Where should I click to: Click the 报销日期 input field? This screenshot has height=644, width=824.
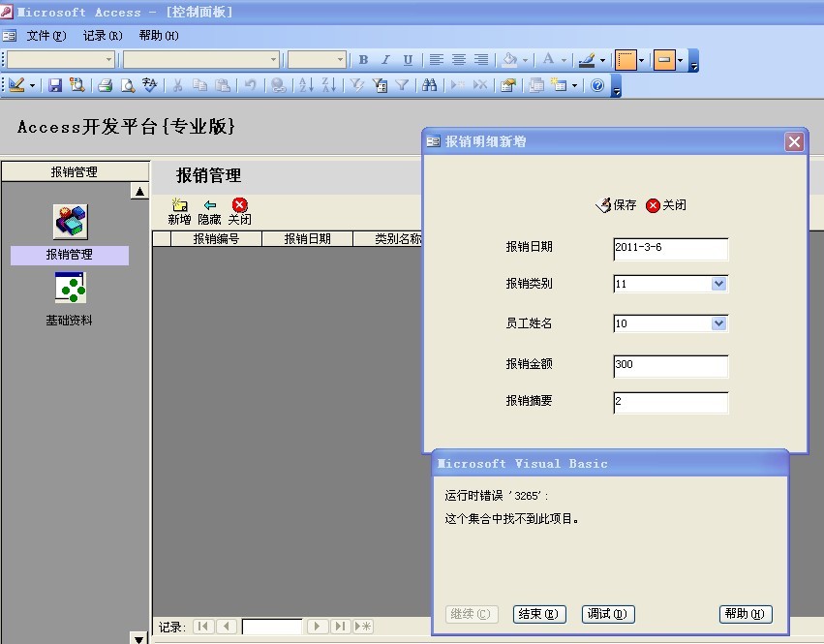(x=671, y=249)
